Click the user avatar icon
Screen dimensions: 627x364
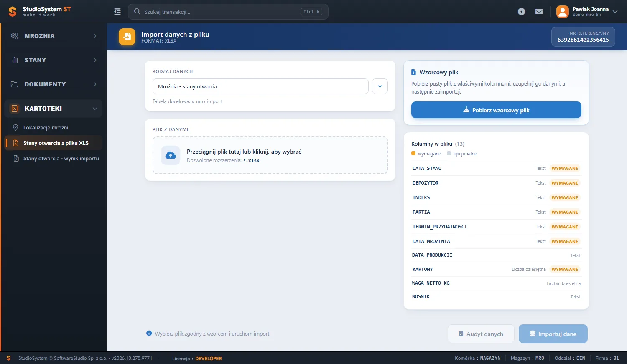click(x=563, y=12)
